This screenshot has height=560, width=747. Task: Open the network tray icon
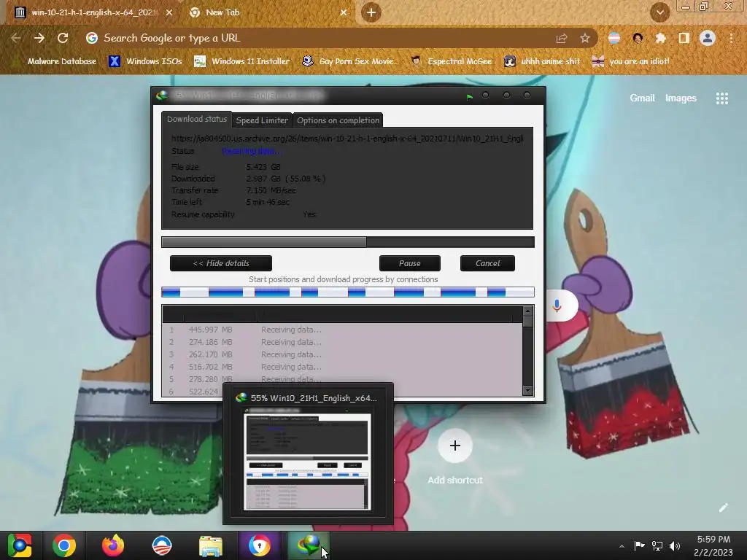pos(657,545)
